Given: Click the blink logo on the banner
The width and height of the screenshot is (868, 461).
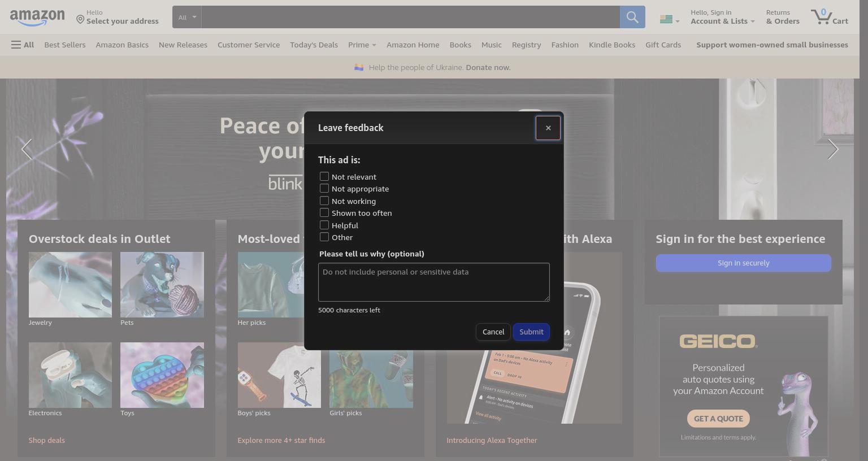Looking at the screenshot, I should [x=285, y=183].
